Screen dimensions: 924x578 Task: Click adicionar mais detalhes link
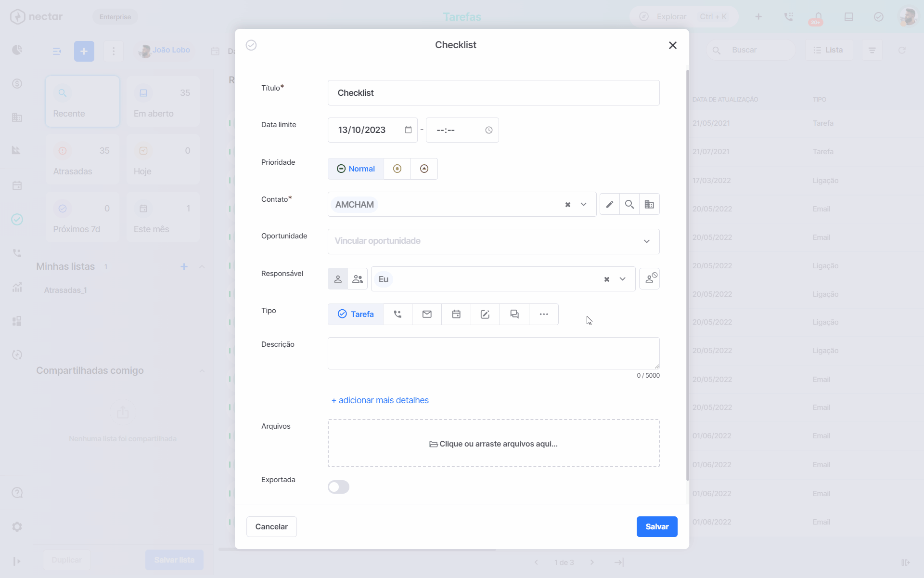pyautogui.click(x=380, y=400)
